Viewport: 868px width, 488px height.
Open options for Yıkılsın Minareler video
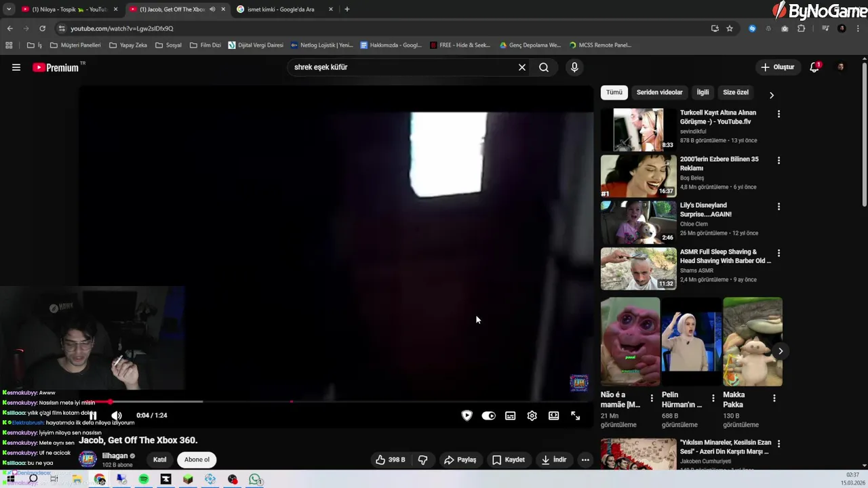click(x=778, y=443)
